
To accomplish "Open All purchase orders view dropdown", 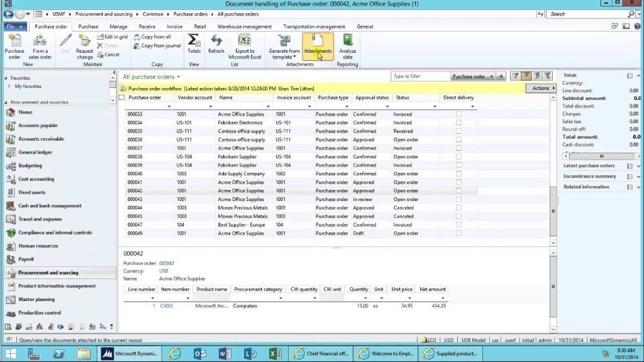I will coord(178,77).
